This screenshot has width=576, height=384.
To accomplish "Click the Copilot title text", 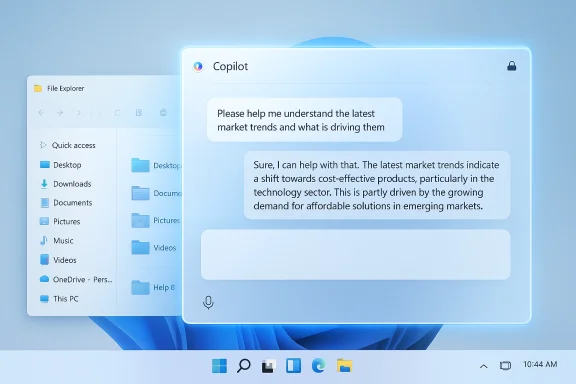I will [230, 67].
